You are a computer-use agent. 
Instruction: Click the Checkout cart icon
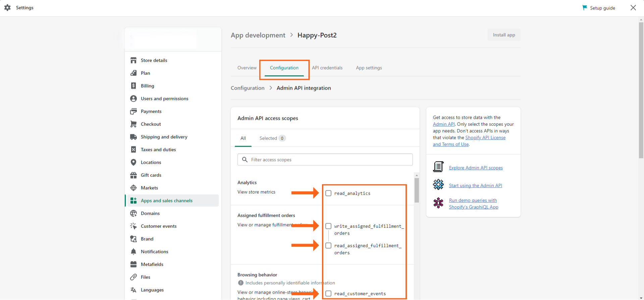click(133, 124)
